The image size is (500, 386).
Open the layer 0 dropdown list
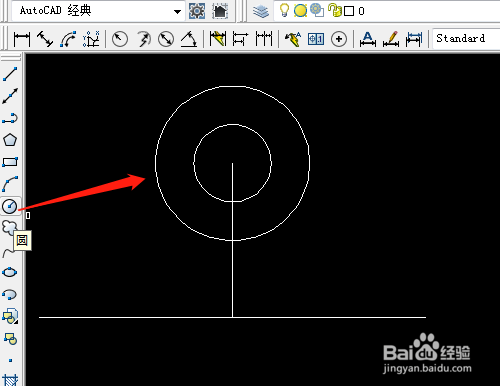pos(387,11)
